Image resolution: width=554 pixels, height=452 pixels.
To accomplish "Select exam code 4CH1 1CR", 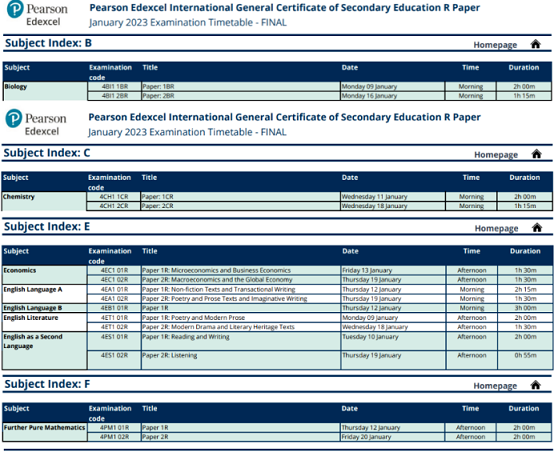I will [114, 196].
